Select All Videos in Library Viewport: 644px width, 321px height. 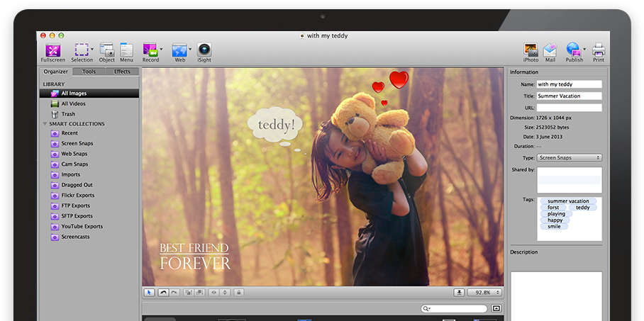(89, 104)
